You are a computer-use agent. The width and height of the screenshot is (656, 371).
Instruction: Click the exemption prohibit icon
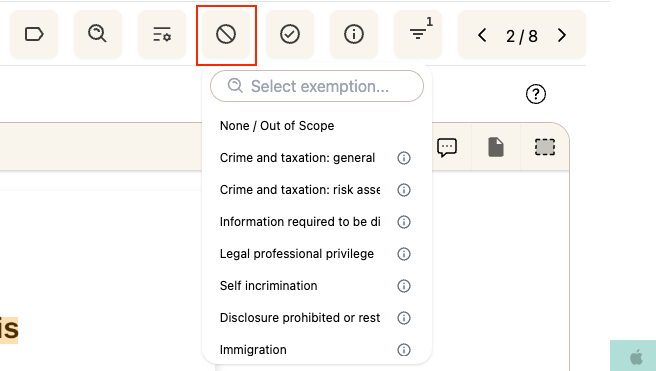point(226,34)
